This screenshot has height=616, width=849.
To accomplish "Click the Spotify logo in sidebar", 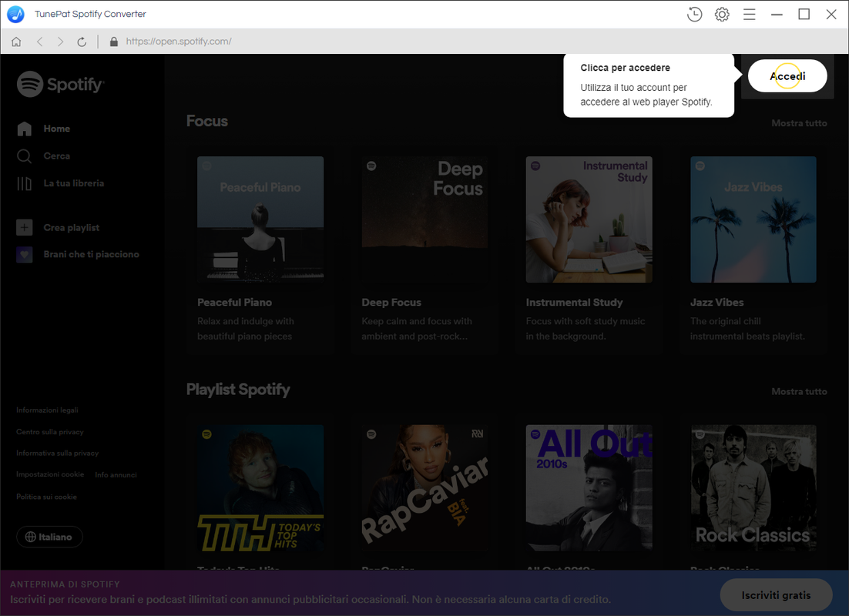I will (61, 84).
